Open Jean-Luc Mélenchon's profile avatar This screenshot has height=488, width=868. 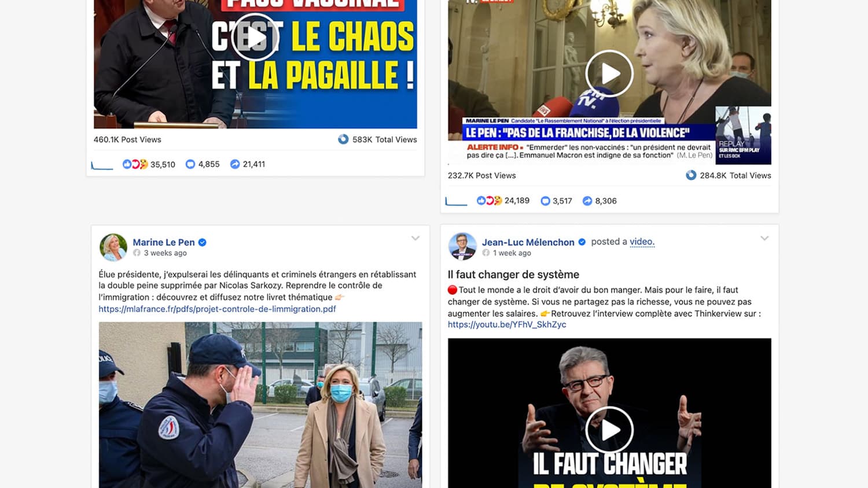click(x=462, y=247)
